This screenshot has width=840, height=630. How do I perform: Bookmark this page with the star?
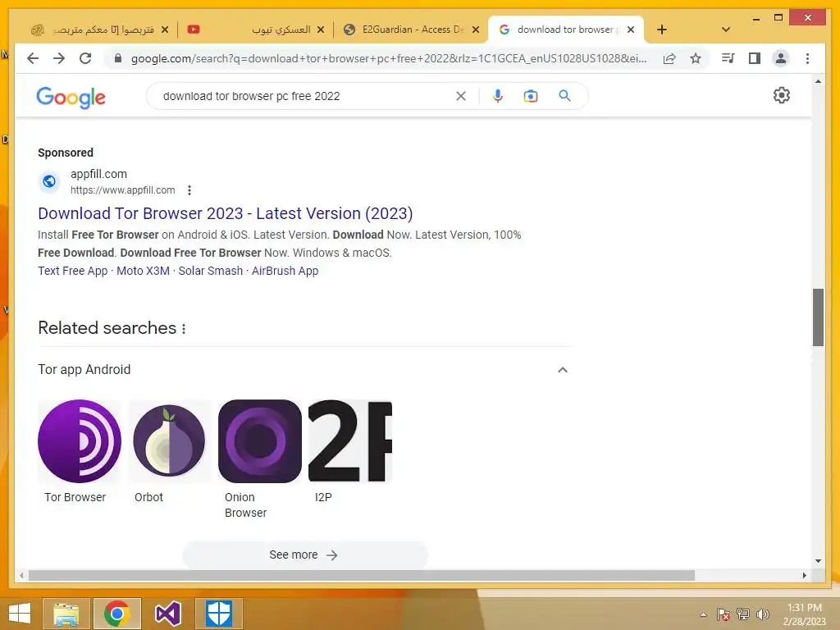point(696,58)
